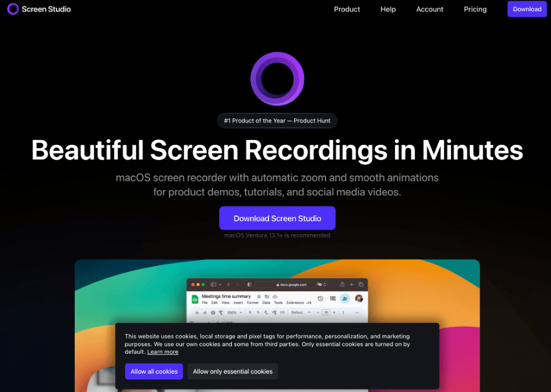Click the reload icon in the address bar

tap(325, 284)
